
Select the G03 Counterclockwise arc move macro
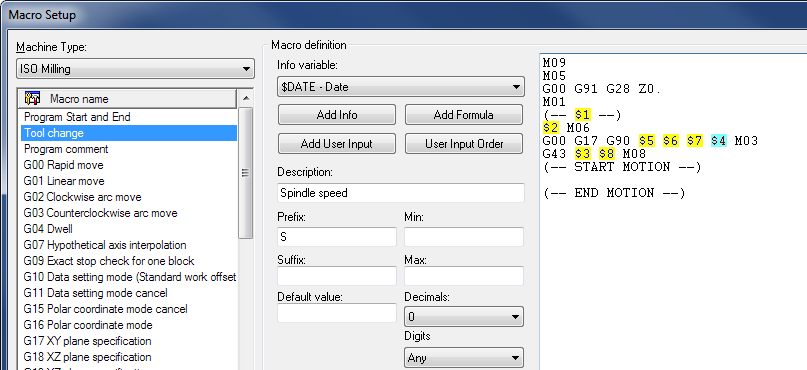click(129, 213)
